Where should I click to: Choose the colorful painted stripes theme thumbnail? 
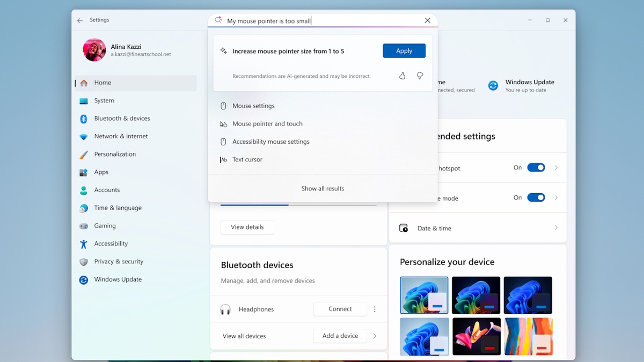click(x=528, y=336)
